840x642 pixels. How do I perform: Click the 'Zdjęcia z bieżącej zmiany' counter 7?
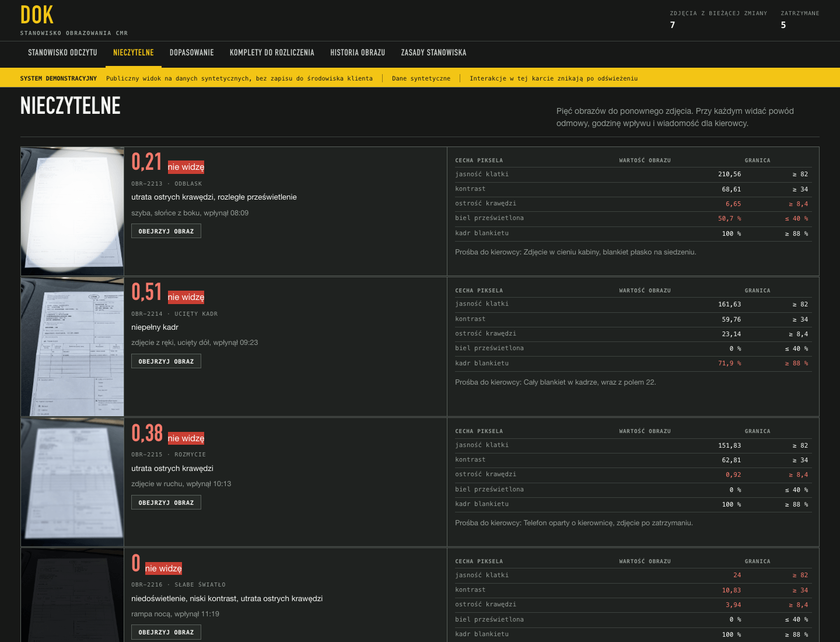tap(673, 25)
